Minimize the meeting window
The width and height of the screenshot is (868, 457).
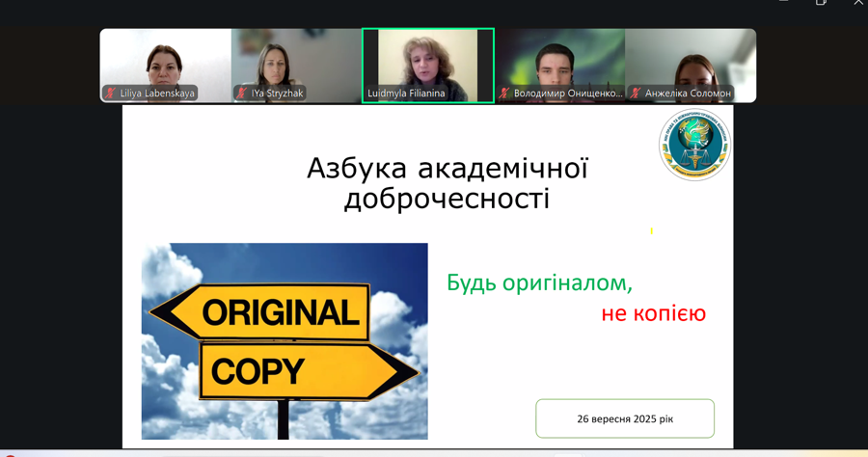pyautogui.click(x=783, y=3)
